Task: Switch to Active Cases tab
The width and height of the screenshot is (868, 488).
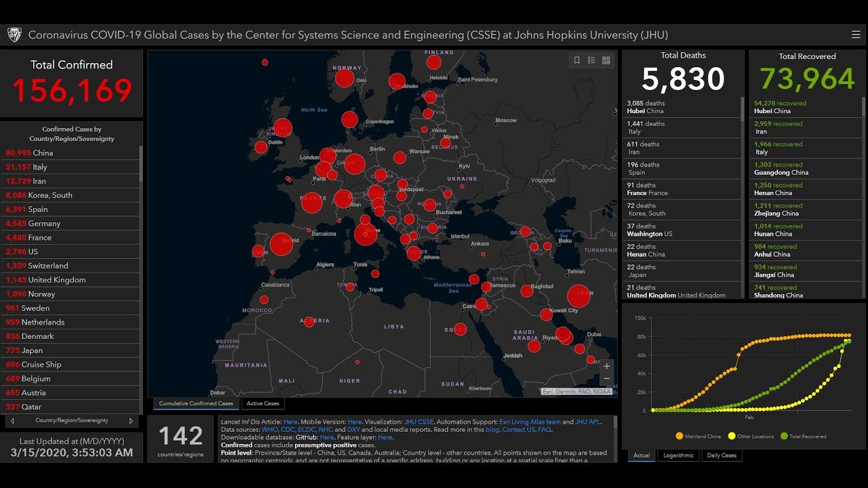Action: [x=262, y=403]
